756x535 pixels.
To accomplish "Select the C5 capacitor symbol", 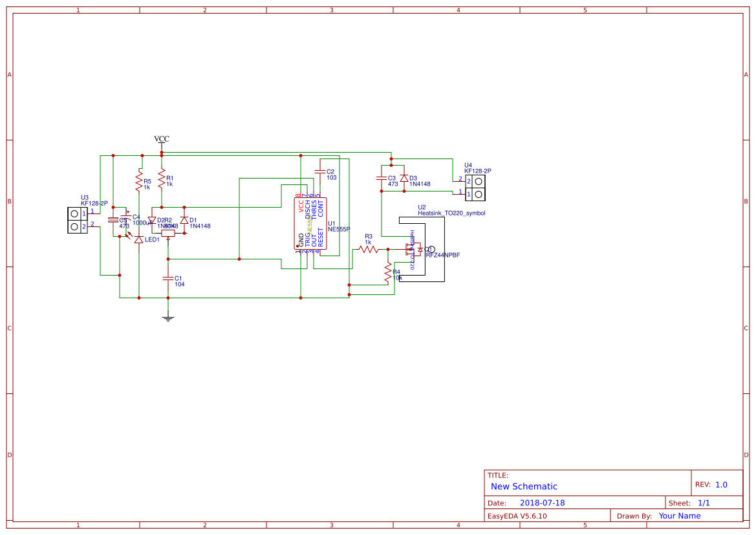I will (113, 220).
